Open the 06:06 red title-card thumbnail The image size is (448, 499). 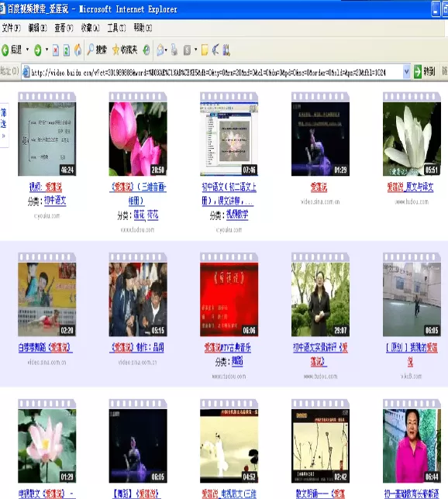(x=229, y=299)
